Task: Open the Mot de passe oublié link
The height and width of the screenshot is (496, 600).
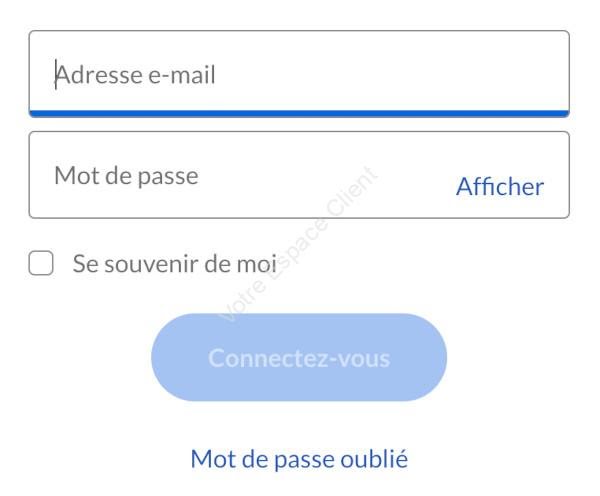Action: 299,459
